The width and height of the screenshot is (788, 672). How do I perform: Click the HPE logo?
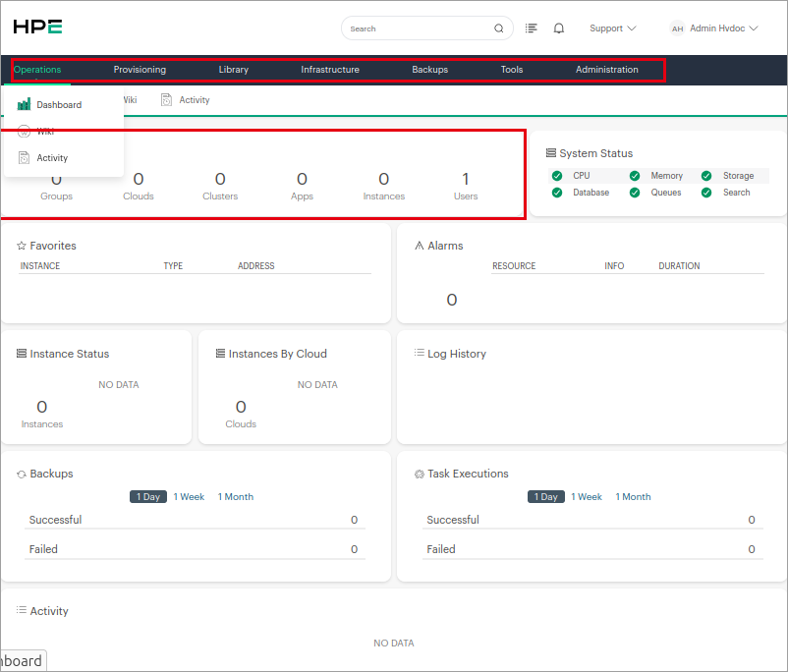coord(37,27)
